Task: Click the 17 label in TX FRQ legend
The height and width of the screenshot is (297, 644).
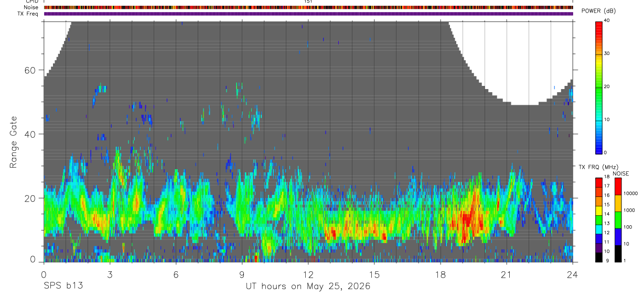Action: pyautogui.click(x=607, y=186)
